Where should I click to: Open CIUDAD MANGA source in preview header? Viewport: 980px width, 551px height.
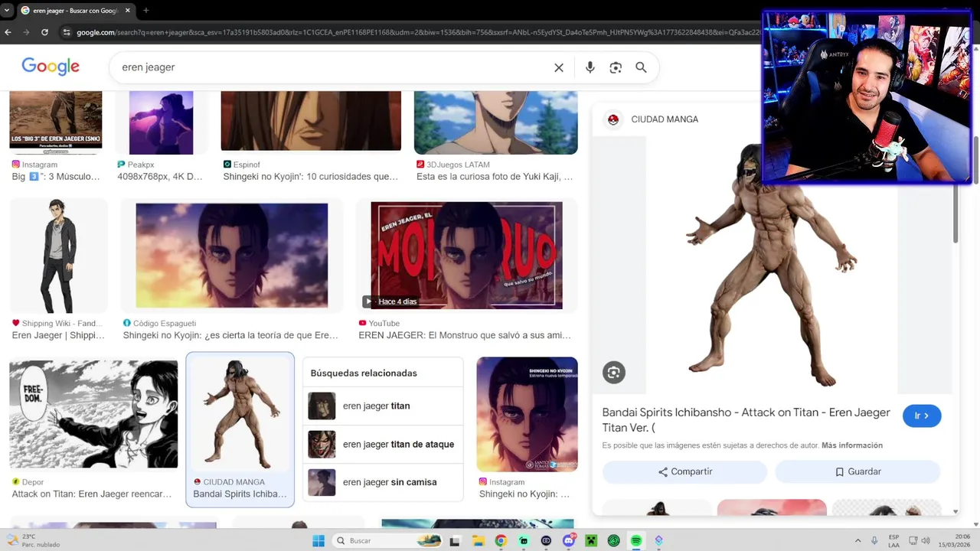665,119
